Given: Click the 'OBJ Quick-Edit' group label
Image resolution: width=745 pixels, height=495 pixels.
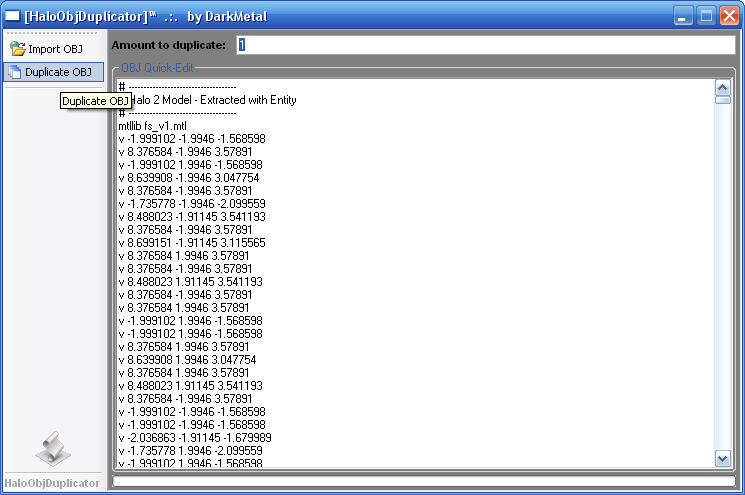Looking at the screenshot, I should pyautogui.click(x=157, y=68).
